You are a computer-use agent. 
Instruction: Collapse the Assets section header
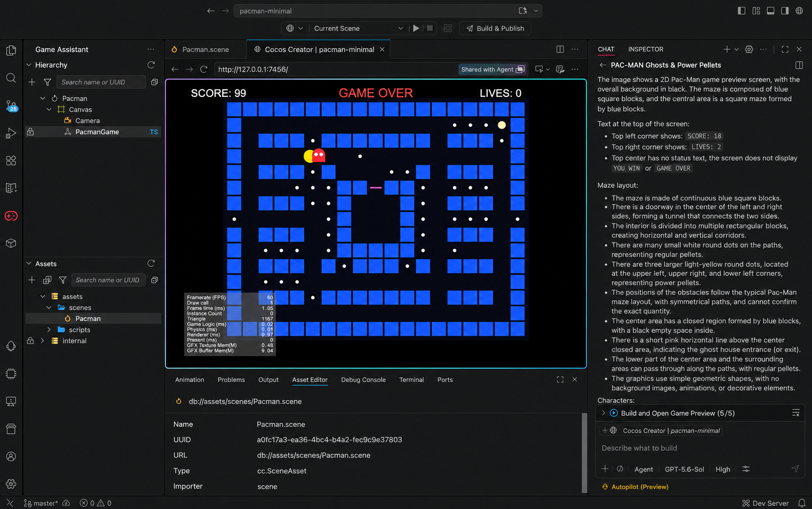(29, 263)
